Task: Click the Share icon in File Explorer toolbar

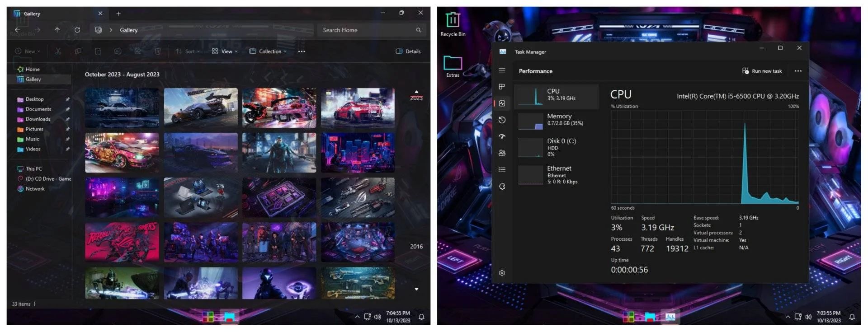Action: point(138,51)
